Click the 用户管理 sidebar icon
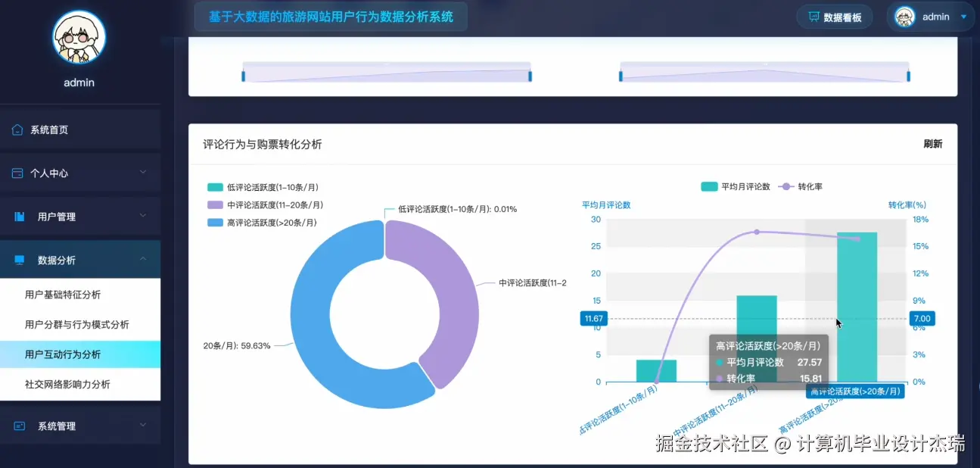 coord(20,216)
